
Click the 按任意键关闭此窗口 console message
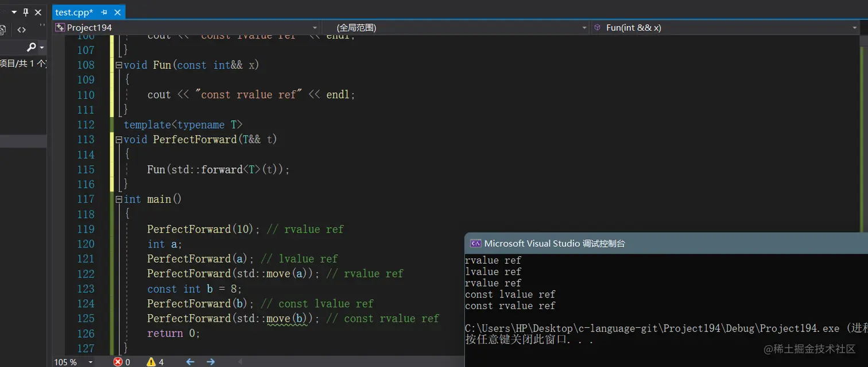(529, 339)
